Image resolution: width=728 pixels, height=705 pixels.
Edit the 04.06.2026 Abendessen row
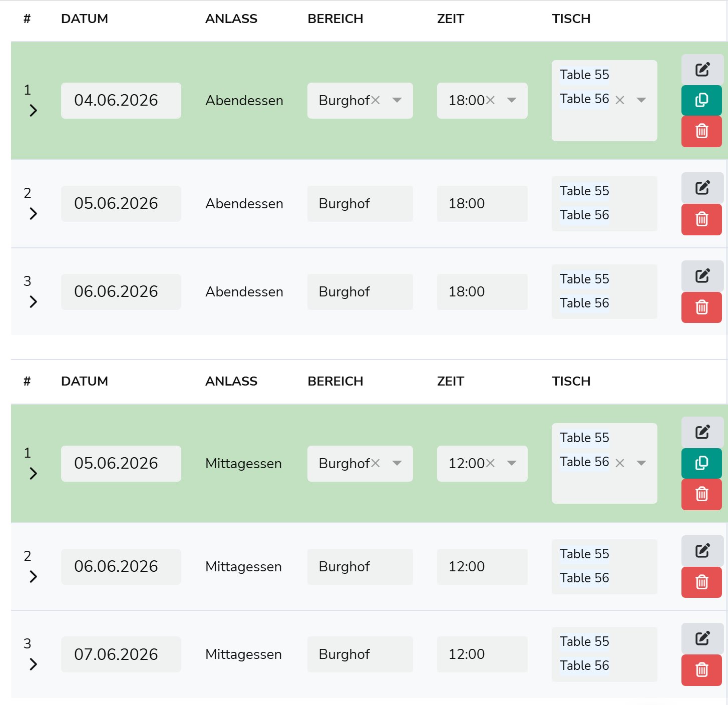point(702,69)
